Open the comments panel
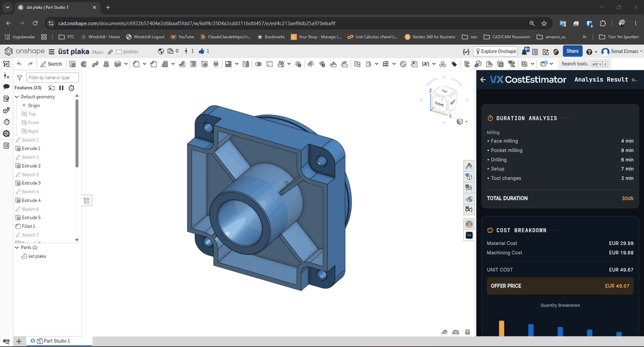The image size is (644, 347). pos(7,87)
